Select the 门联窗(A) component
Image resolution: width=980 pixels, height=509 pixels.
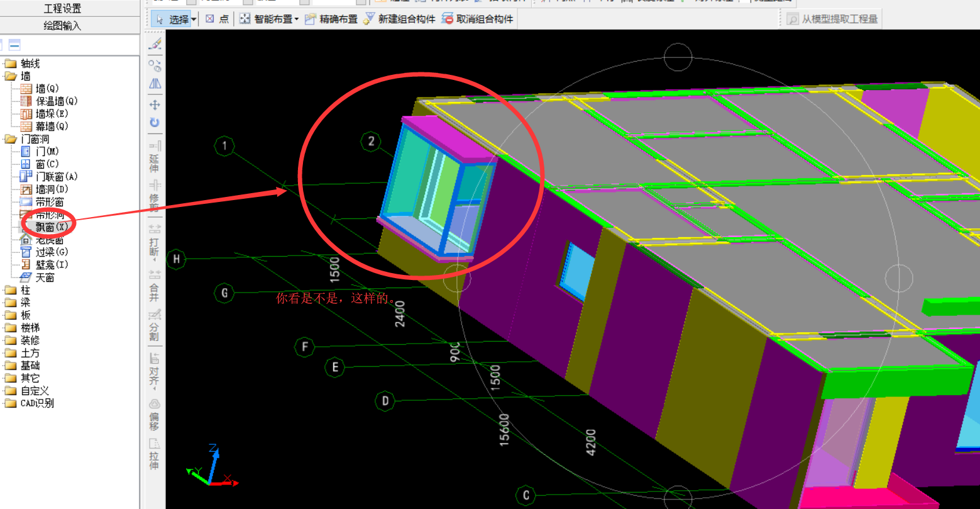50,177
